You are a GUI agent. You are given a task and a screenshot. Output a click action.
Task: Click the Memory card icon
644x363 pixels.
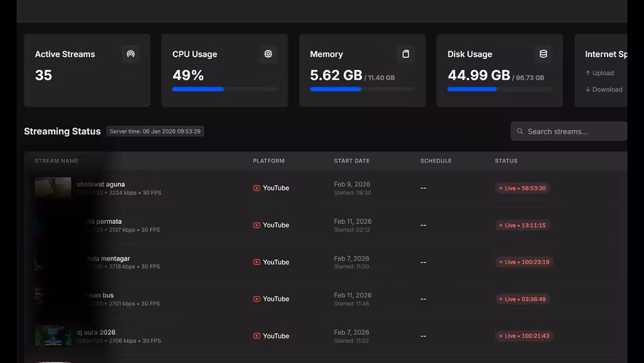point(405,54)
